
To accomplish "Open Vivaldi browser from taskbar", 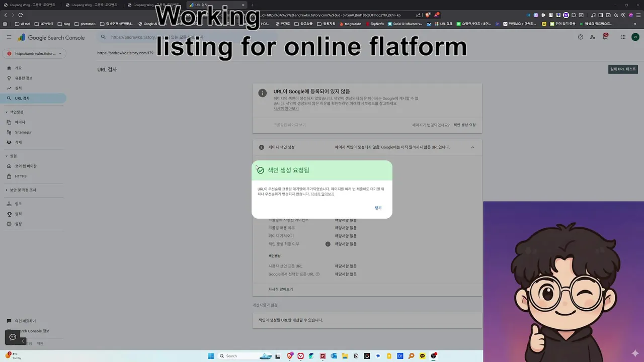I will (301, 356).
